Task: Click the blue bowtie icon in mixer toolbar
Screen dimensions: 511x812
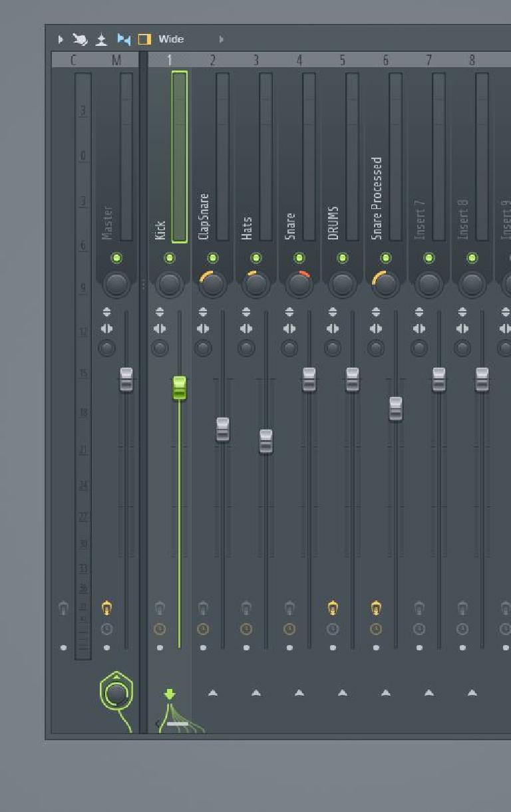Action: 124,39
